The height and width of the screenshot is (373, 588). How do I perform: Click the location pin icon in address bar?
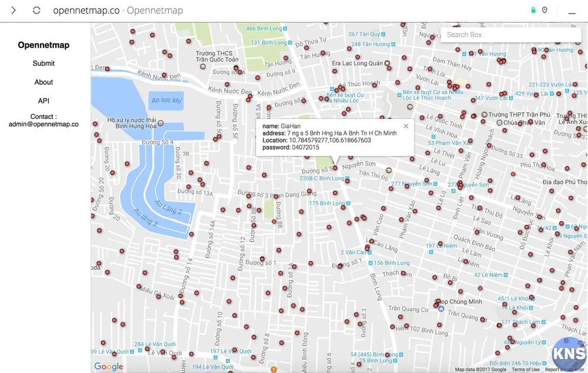click(x=545, y=10)
